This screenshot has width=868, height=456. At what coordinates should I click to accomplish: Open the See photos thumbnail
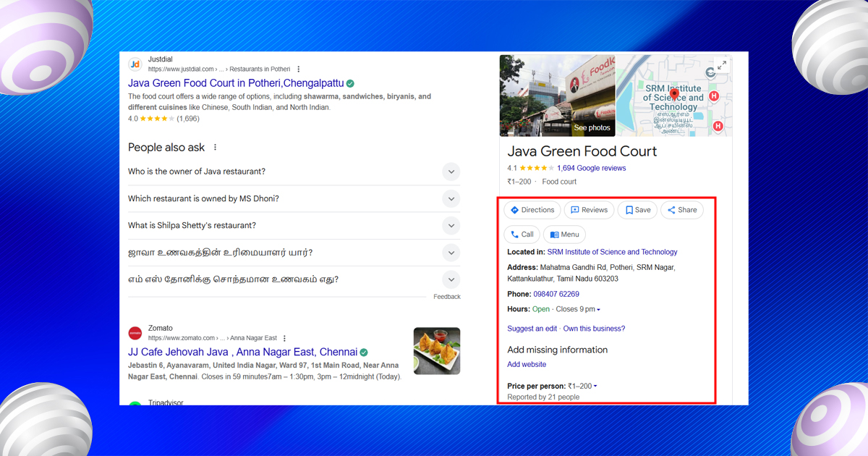[x=557, y=96]
